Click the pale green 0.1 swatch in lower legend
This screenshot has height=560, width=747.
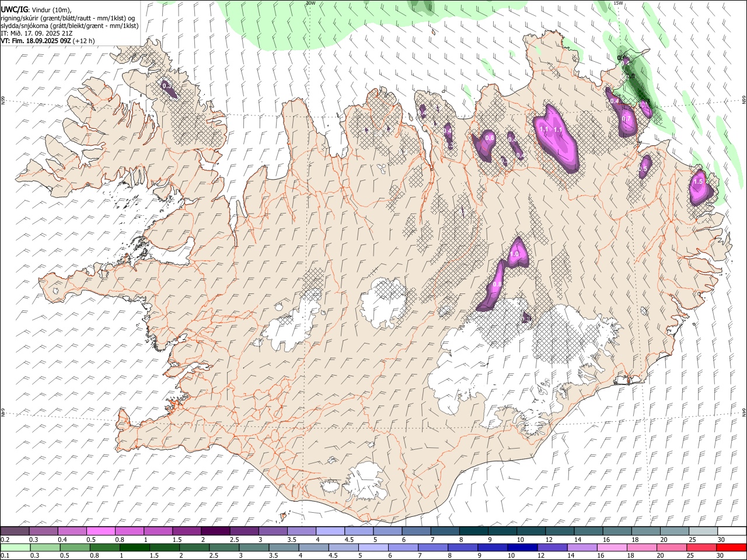pos(15,548)
